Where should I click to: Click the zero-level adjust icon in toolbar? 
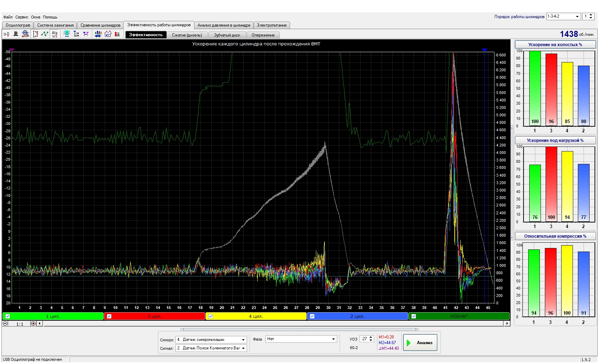(6, 34)
